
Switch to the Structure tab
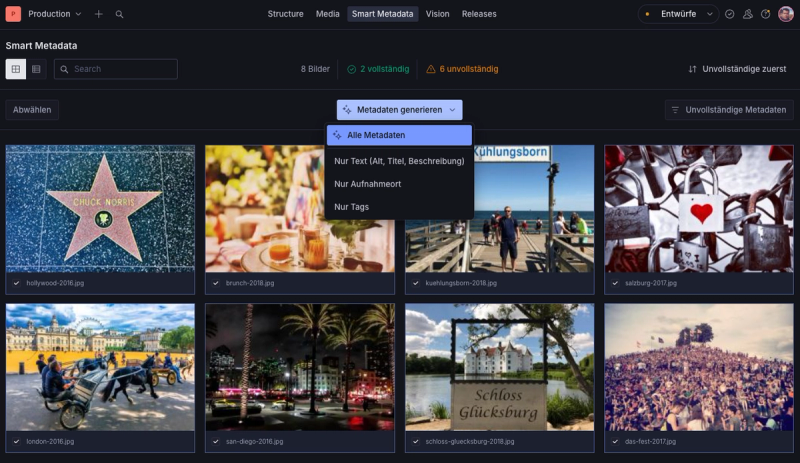(285, 14)
